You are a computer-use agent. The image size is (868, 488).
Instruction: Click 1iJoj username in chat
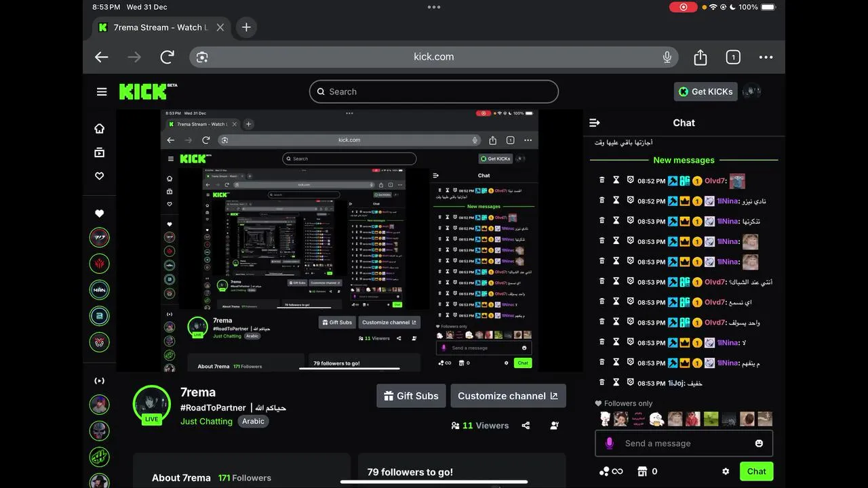coord(676,383)
